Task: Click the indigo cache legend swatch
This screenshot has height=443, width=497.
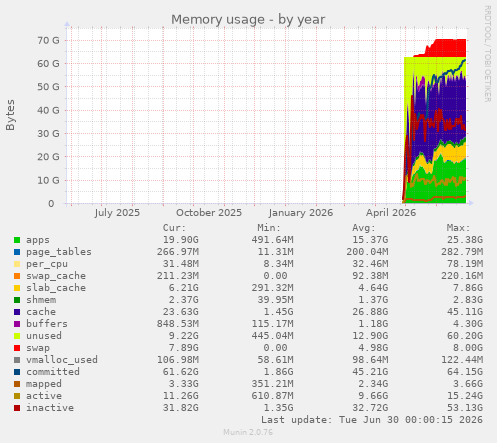Action: pyautogui.click(x=17, y=312)
